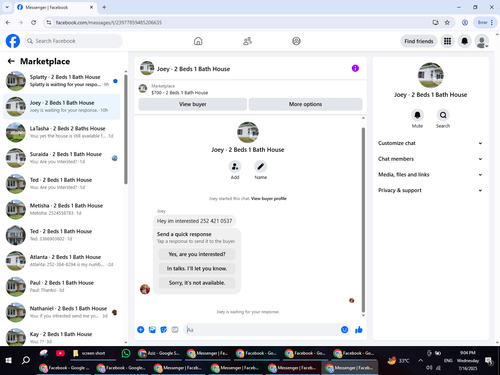Image resolution: width=500 pixels, height=375 pixels.
Task: Click the Find friends button
Action: tap(419, 41)
